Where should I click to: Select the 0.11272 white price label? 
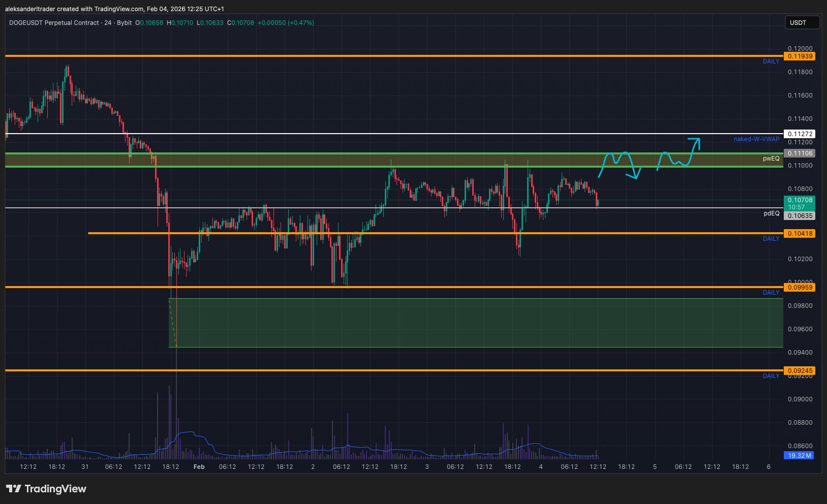coord(800,134)
